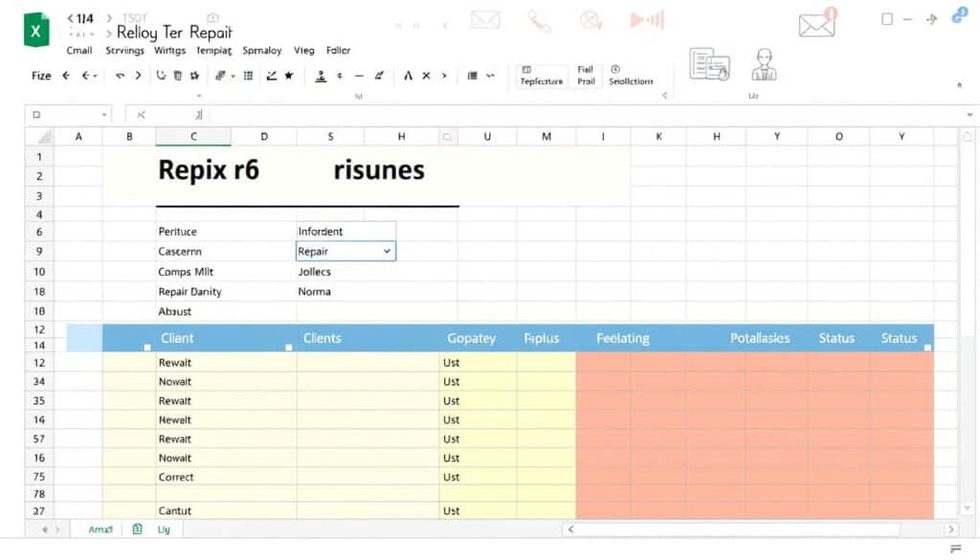The height and width of the screenshot is (560, 980).
Task: Click the Fiell Praill button
Action: (586, 76)
